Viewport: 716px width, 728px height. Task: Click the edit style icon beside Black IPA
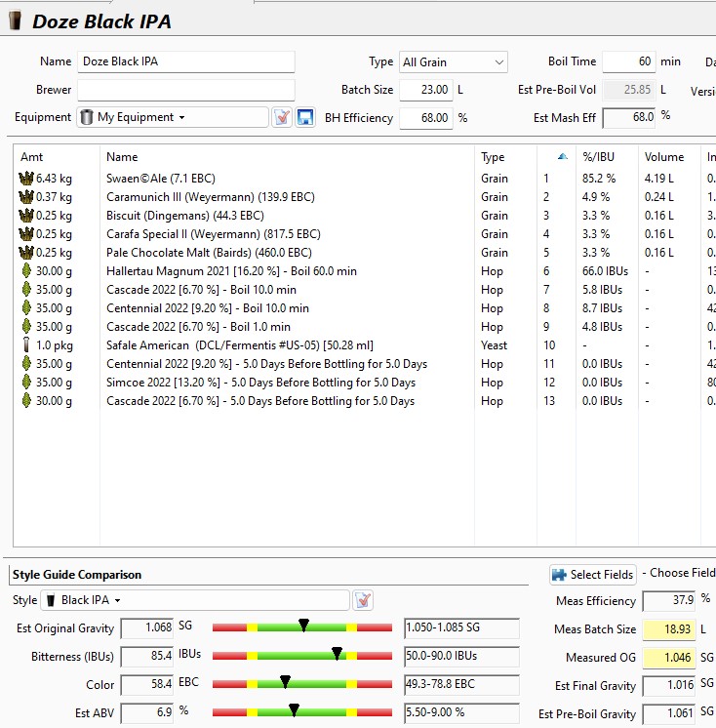point(363,600)
